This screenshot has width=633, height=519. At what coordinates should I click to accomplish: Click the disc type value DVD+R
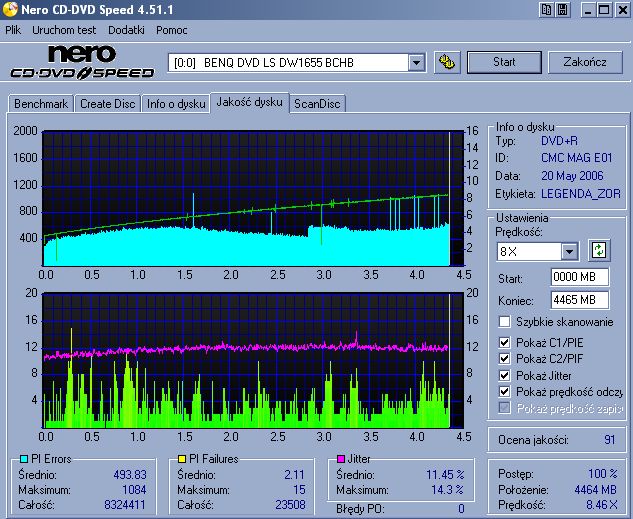point(559,141)
